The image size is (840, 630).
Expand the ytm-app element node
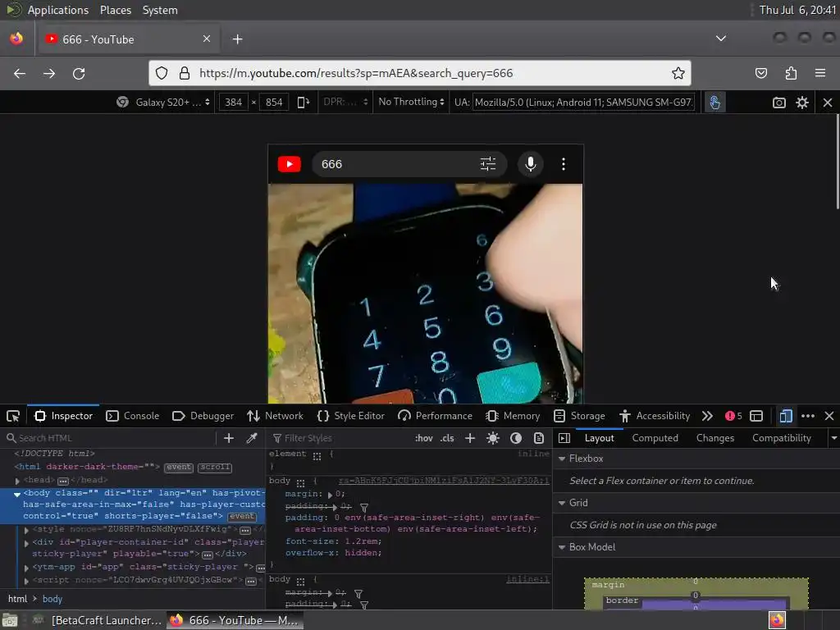point(26,568)
